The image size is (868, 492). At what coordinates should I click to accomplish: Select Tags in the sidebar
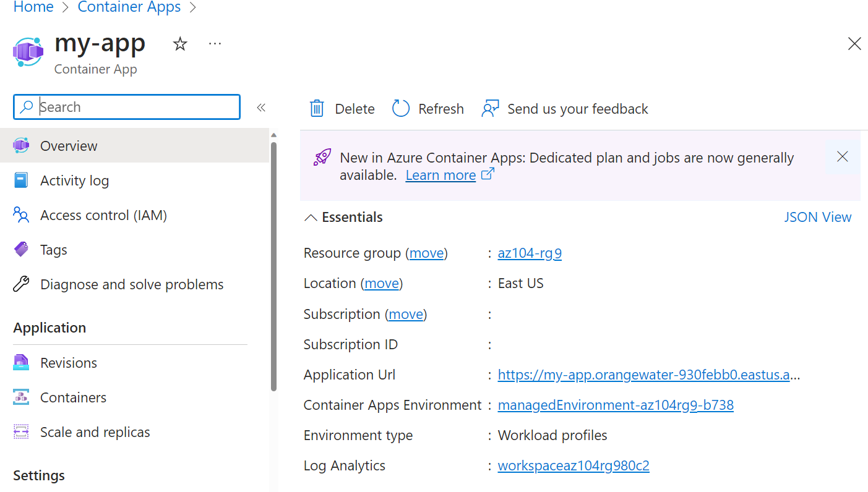coord(54,249)
